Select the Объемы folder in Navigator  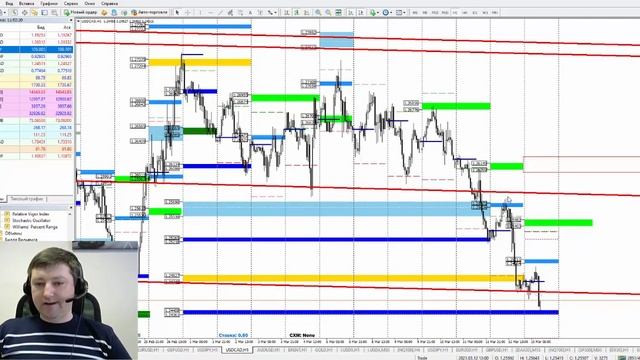click(13, 233)
